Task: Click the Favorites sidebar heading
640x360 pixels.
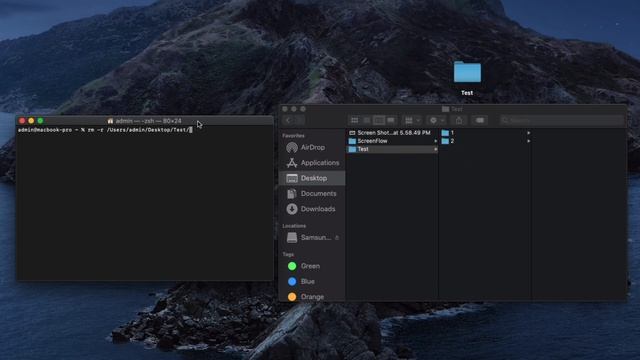Action: (x=293, y=136)
